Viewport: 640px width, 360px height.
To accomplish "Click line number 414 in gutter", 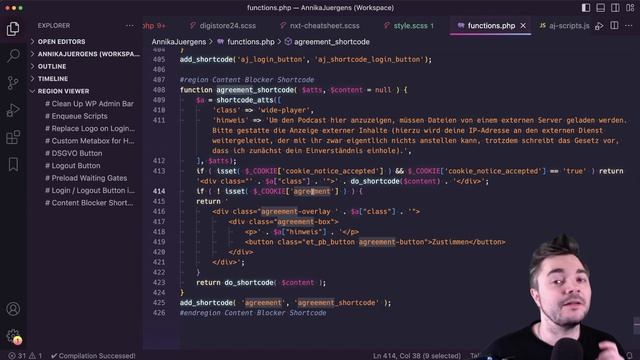I will [159, 191].
